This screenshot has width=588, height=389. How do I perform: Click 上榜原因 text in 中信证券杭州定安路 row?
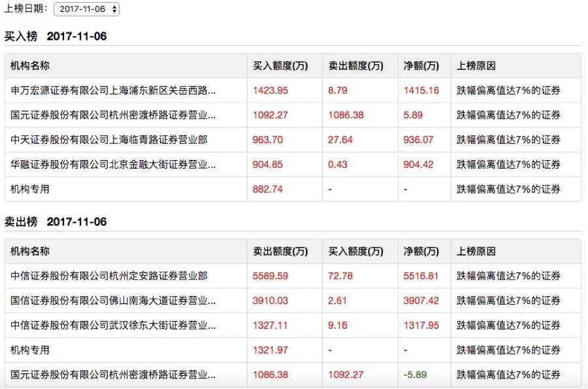click(508, 276)
